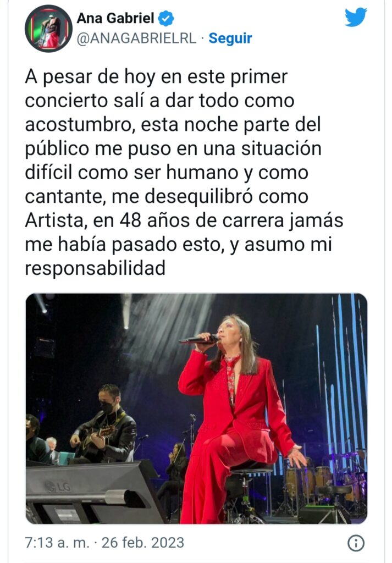Open the tweet info icon

pos(356,543)
